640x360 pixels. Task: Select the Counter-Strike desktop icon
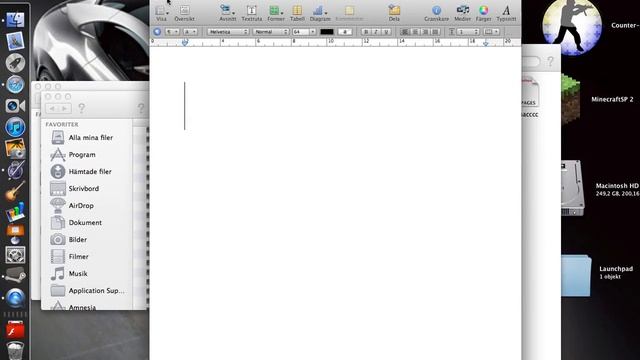click(572, 26)
